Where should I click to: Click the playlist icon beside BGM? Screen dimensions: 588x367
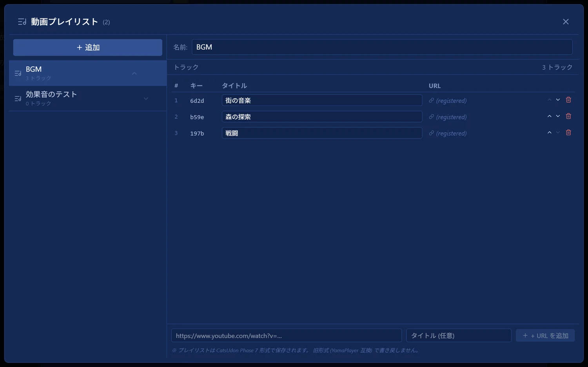18,73
